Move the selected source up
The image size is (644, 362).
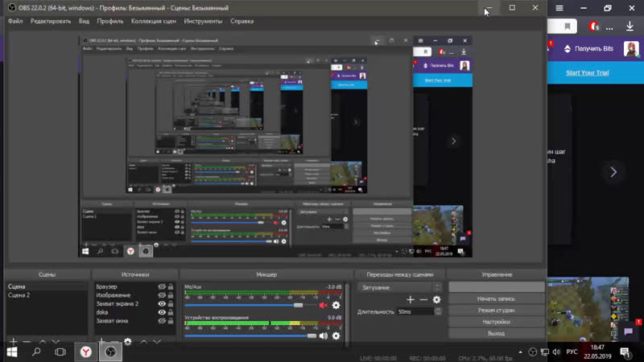(144, 341)
